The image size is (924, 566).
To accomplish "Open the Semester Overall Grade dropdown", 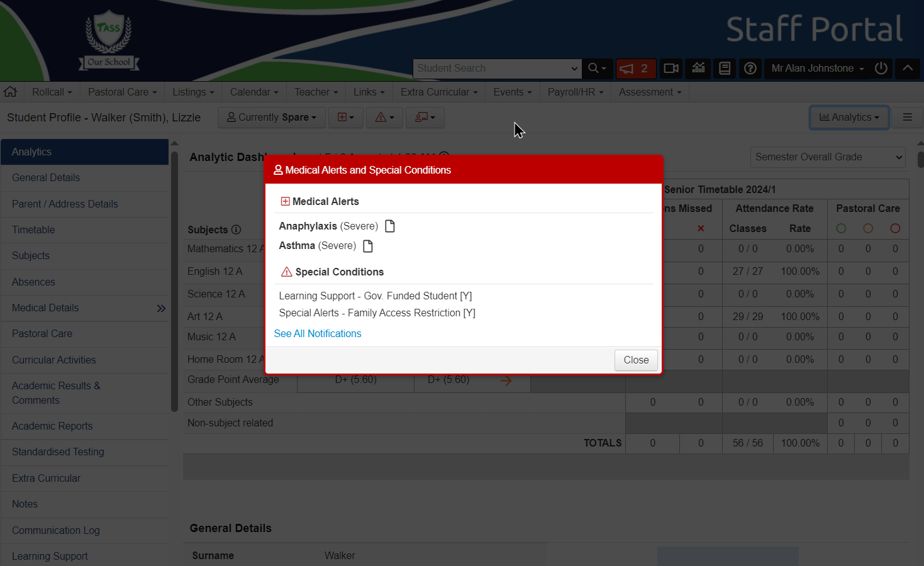I will [x=827, y=157].
